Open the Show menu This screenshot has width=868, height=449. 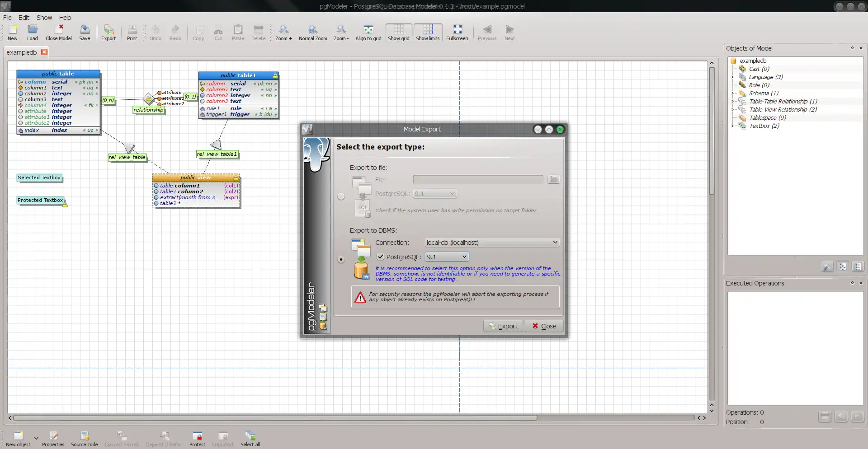point(44,18)
